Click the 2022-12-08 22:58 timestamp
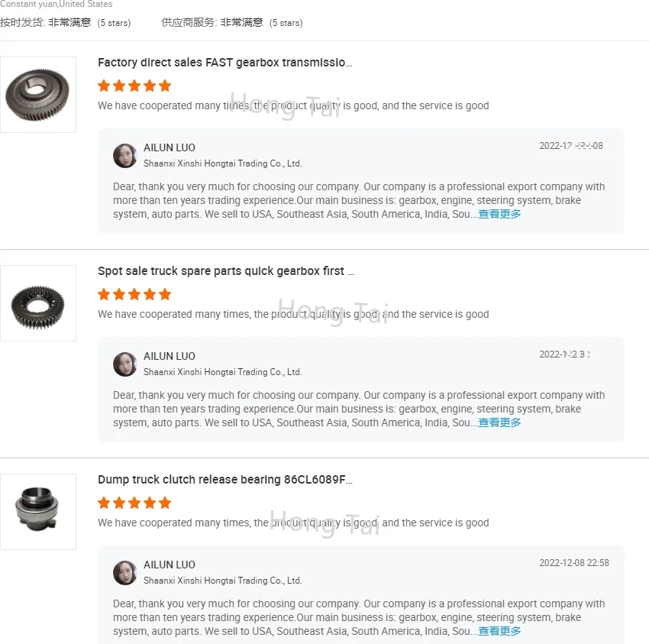 (574, 563)
